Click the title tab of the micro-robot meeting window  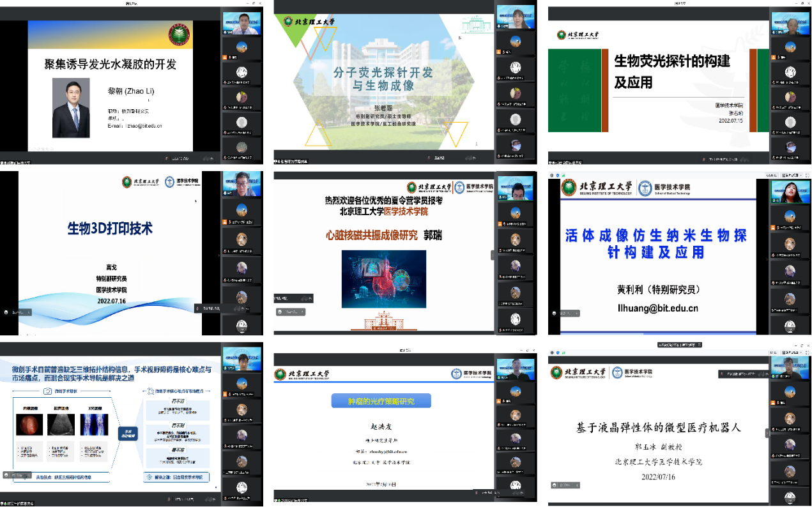coord(680,345)
